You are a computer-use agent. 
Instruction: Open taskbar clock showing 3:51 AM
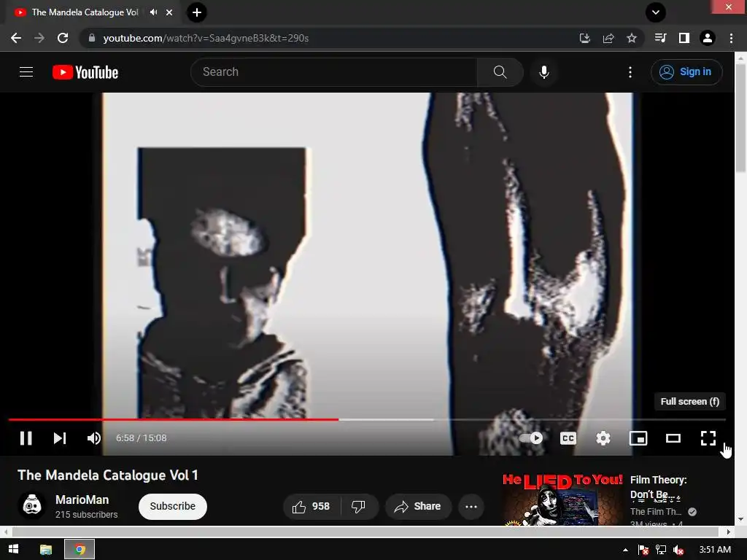(x=715, y=550)
